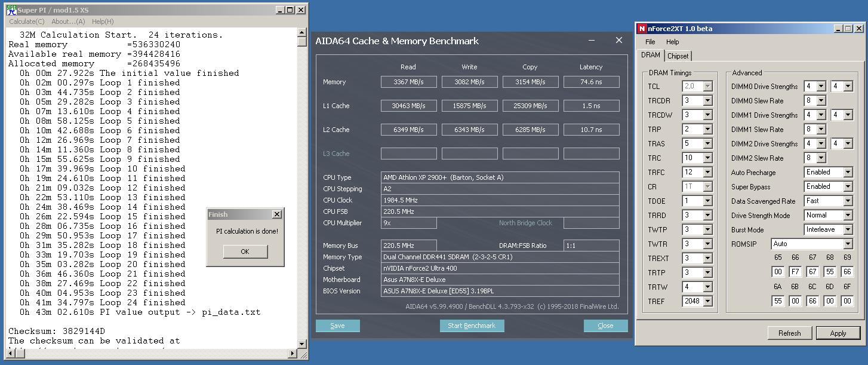Screen dimensions: 868x365
Task: Click ROMSIP field under 66 showing F7
Action: pyautogui.click(x=795, y=272)
